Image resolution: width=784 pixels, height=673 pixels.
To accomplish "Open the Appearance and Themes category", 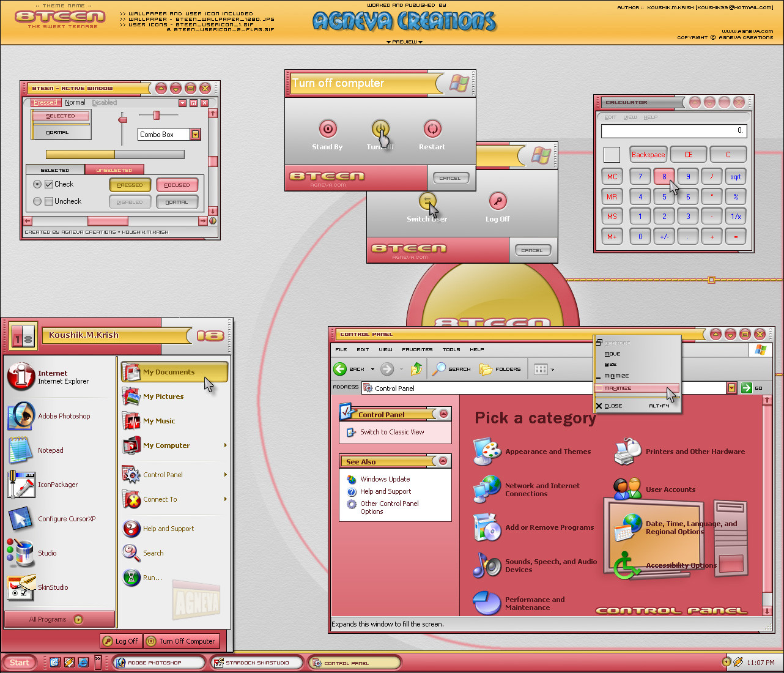I will 532,452.
